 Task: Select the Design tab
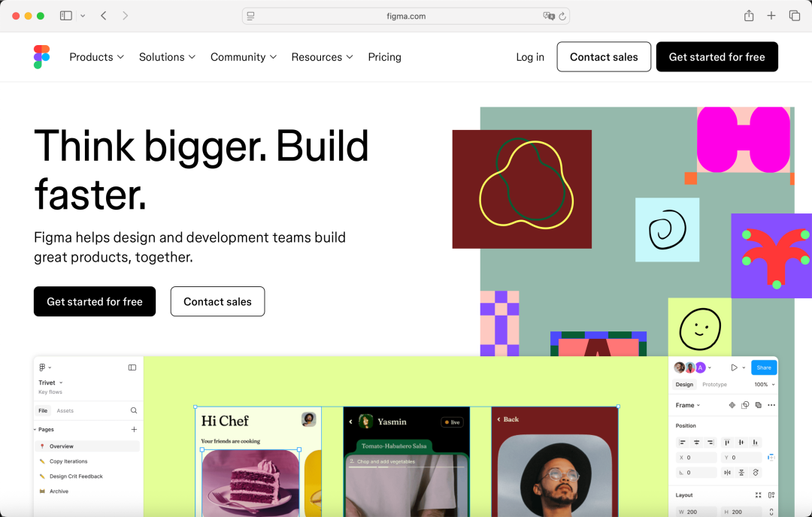point(684,385)
